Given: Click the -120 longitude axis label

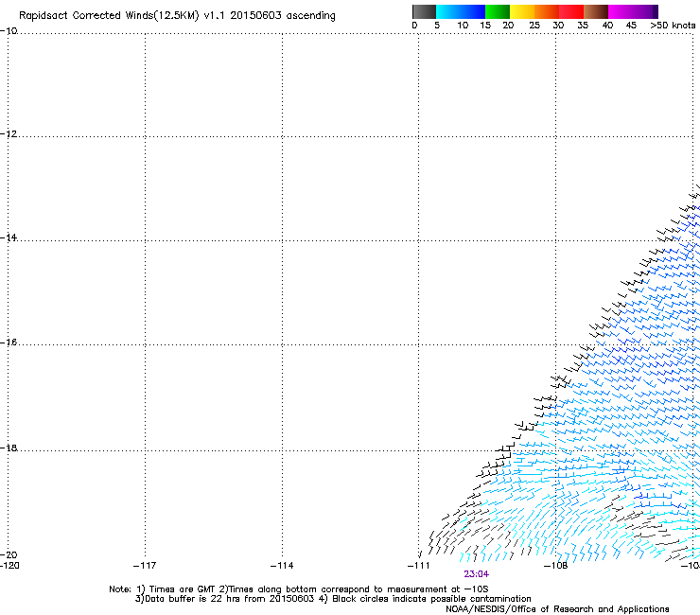Looking at the screenshot, I should (x=9, y=566).
